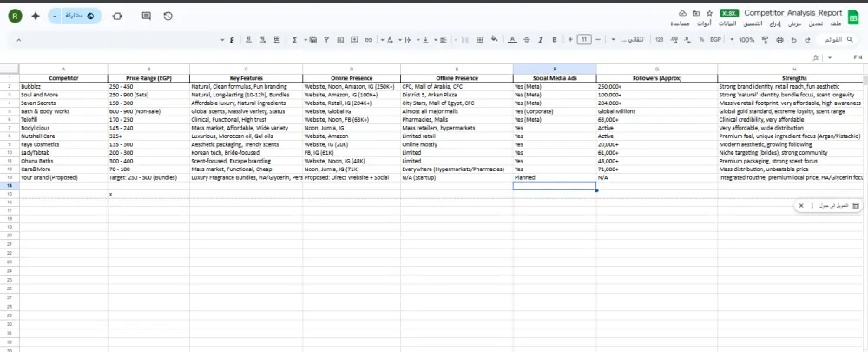Viewport: 868px width, 352px height.
Task: Open the Tools menu (أدوات)
Action: pos(703,23)
